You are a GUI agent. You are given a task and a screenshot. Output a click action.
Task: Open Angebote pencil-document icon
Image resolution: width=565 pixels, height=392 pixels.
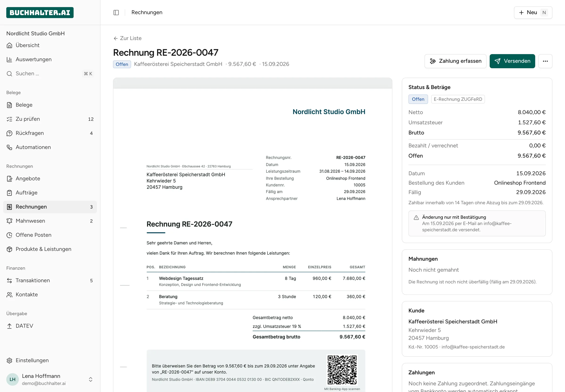click(9, 179)
